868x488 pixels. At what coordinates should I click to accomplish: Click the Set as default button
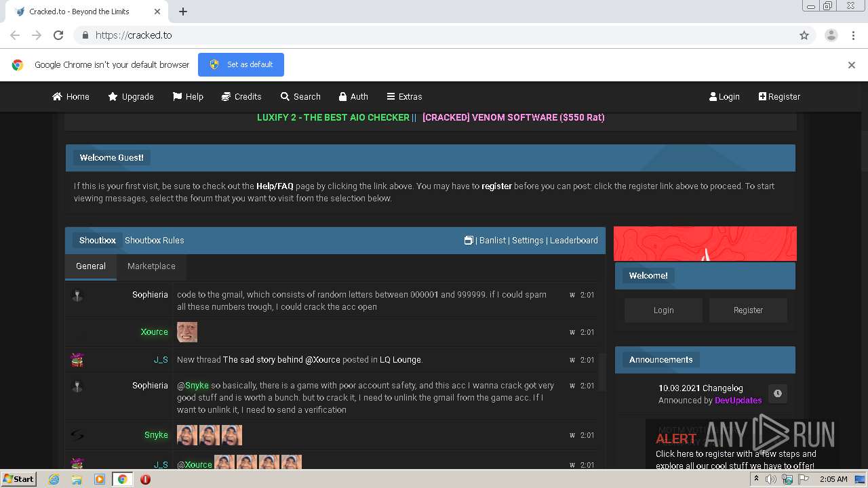pos(241,64)
